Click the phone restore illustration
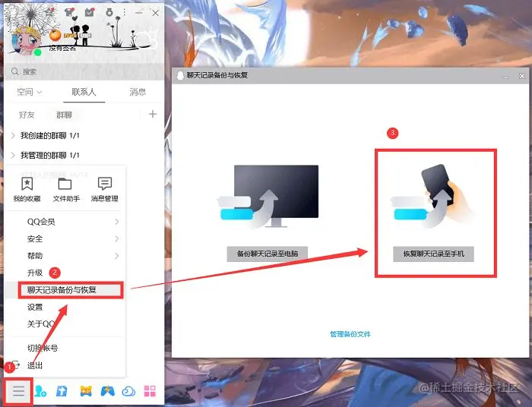 point(432,196)
